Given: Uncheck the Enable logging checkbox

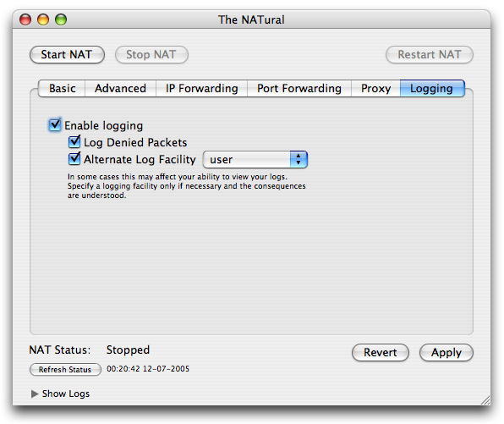Looking at the screenshot, I should coord(55,124).
